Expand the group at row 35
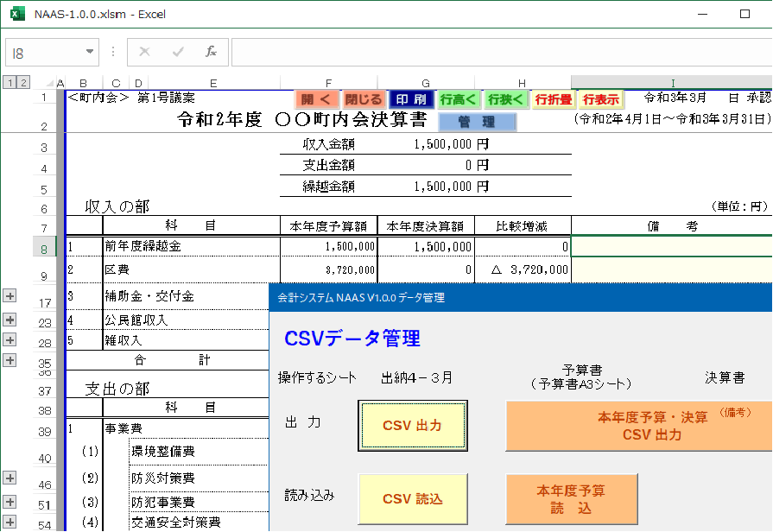 (10, 360)
